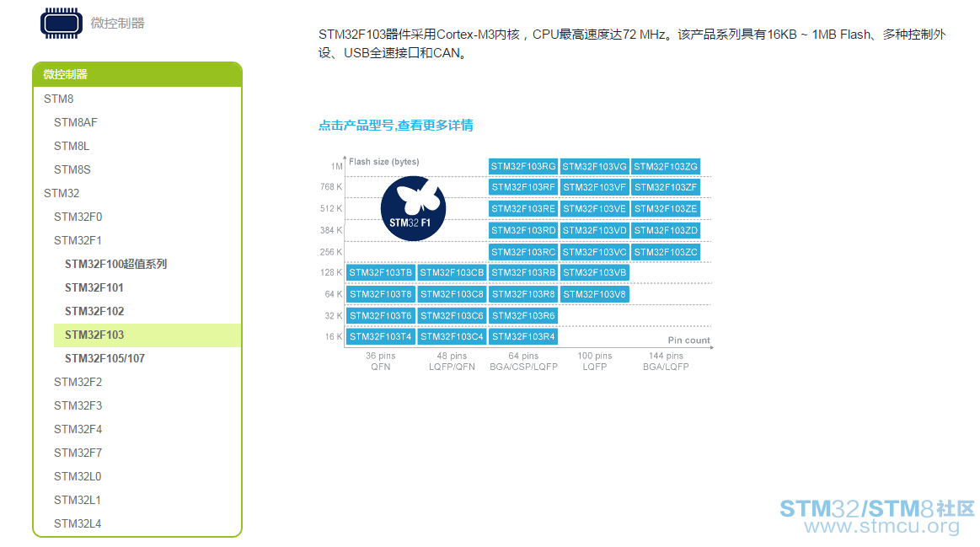
Task: Open STM32F0 in the sidebar
Action: point(78,217)
